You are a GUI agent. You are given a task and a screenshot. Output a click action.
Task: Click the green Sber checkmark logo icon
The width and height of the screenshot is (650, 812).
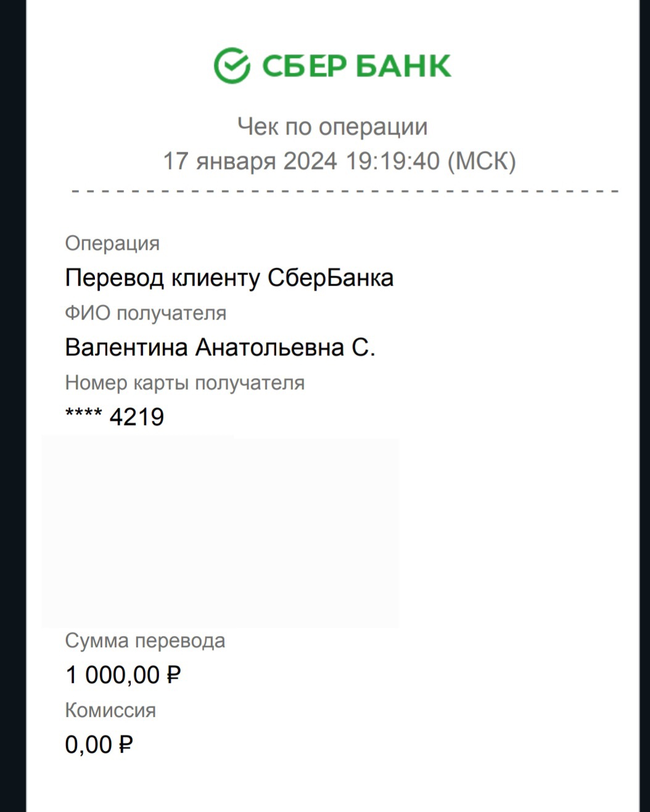(232, 65)
